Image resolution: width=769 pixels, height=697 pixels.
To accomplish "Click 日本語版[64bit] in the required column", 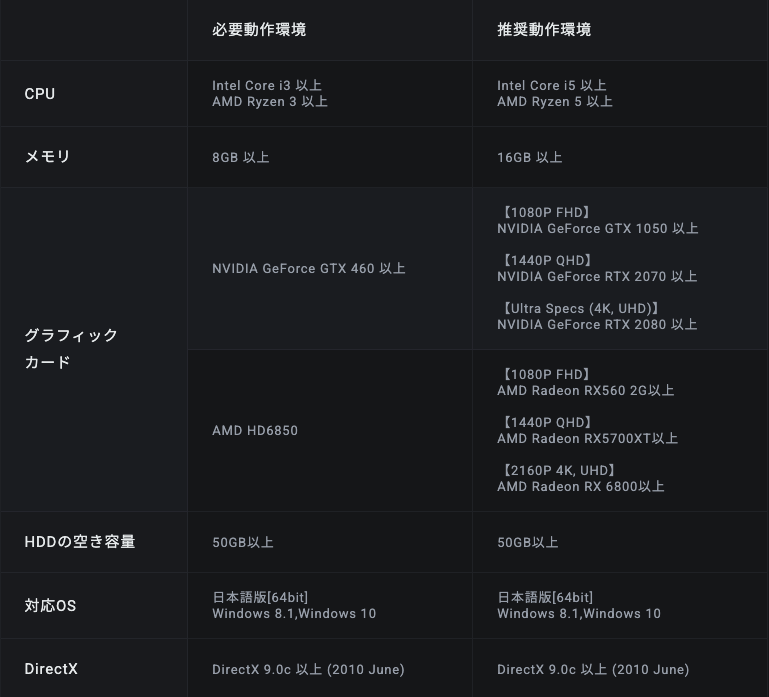I will pos(260,597).
